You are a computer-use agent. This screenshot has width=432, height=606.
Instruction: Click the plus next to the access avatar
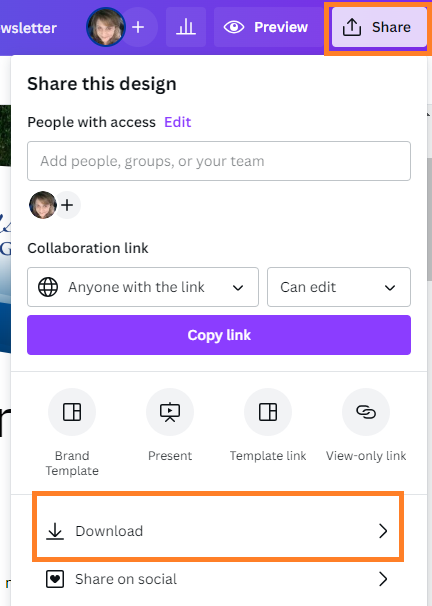(67, 205)
